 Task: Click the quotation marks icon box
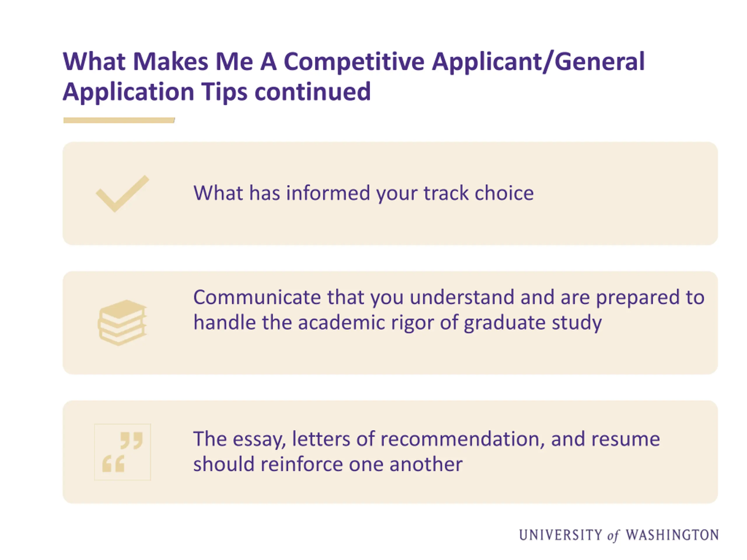coord(123,452)
